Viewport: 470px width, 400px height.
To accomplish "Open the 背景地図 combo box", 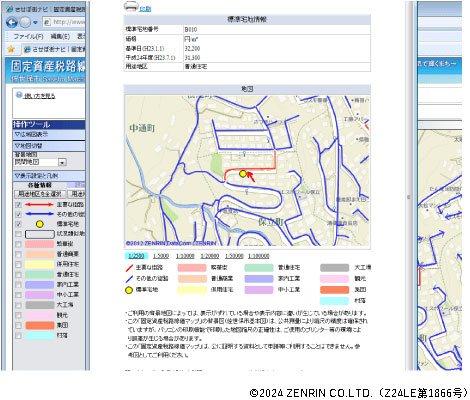I will (40, 162).
